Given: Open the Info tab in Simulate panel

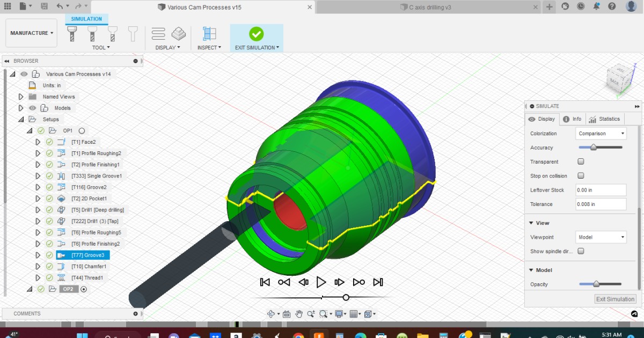Looking at the screenshot, I should (x=572, y=119).
